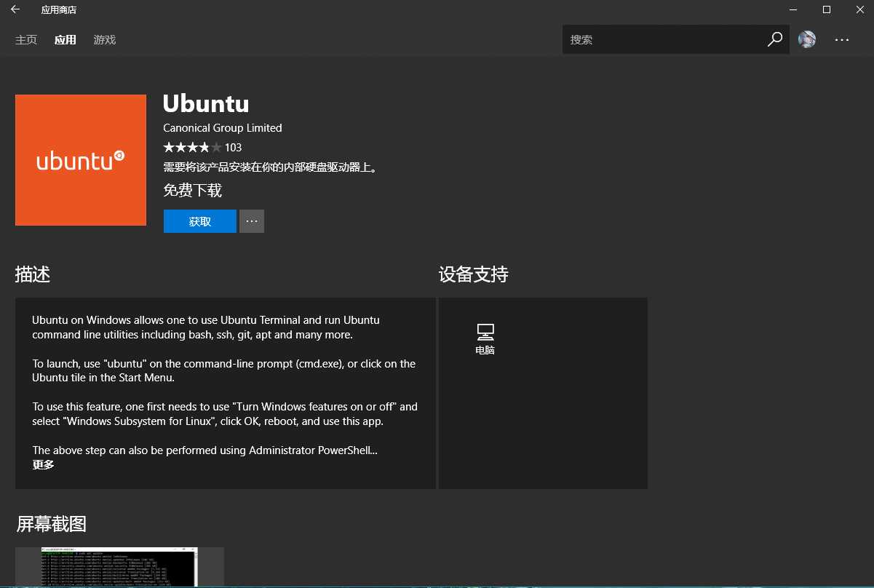Viewport: 874px width, 588px height.
Task: Open the user account avatar
Action: coord(807,40)
